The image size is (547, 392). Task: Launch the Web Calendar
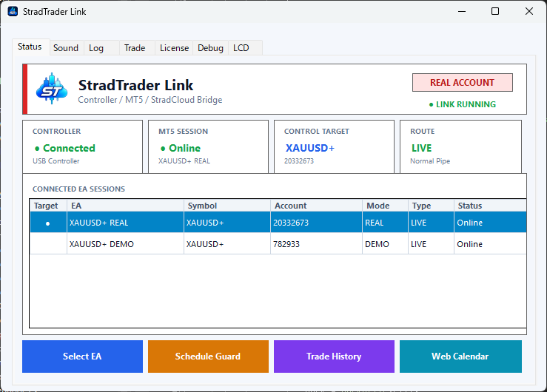tap(460, 356)
